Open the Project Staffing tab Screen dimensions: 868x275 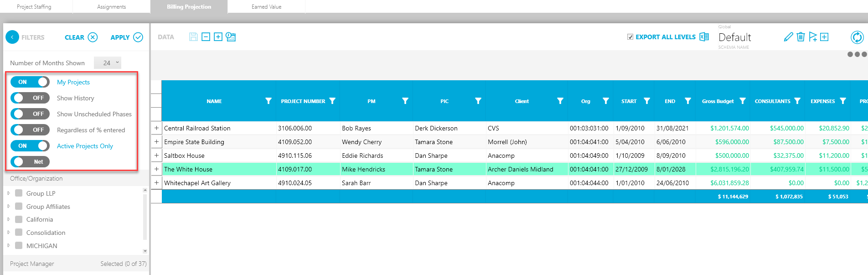pyautogui.click(x=34, y=7)
